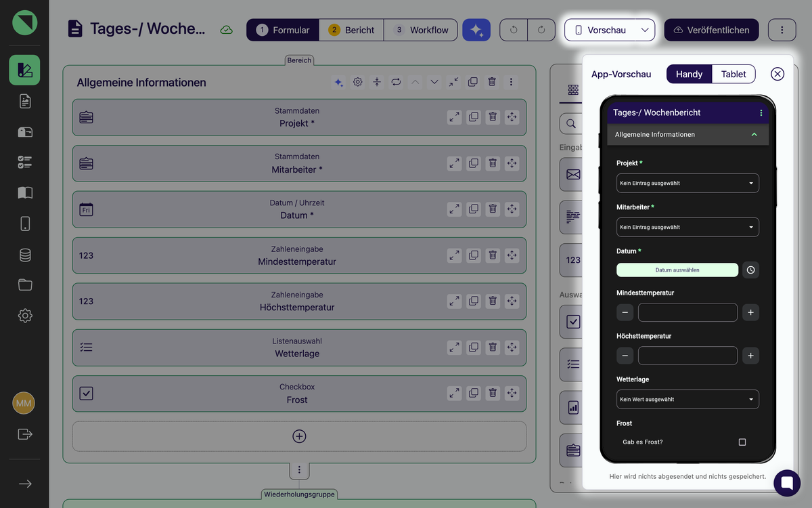Duplicate the Allgemeine Informationen section
812x508 pixels.
pyautogui.click(x=473, y=82)
